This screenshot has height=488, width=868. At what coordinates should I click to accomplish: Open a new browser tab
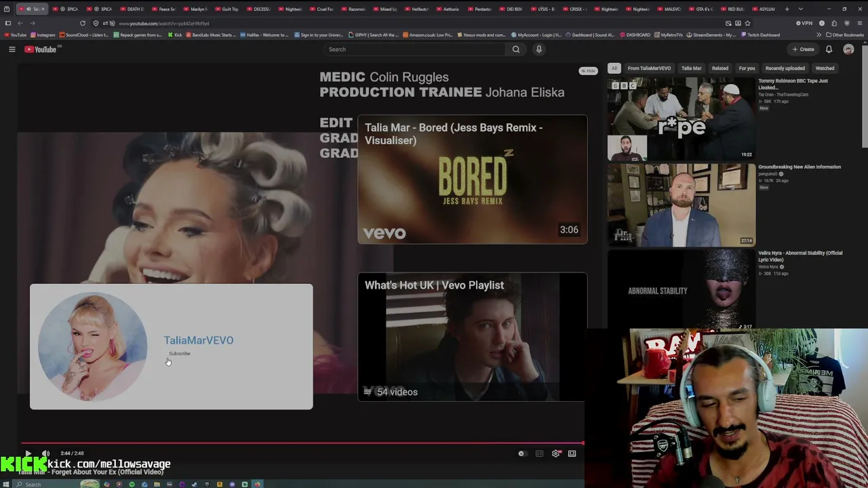click(787, 9)
